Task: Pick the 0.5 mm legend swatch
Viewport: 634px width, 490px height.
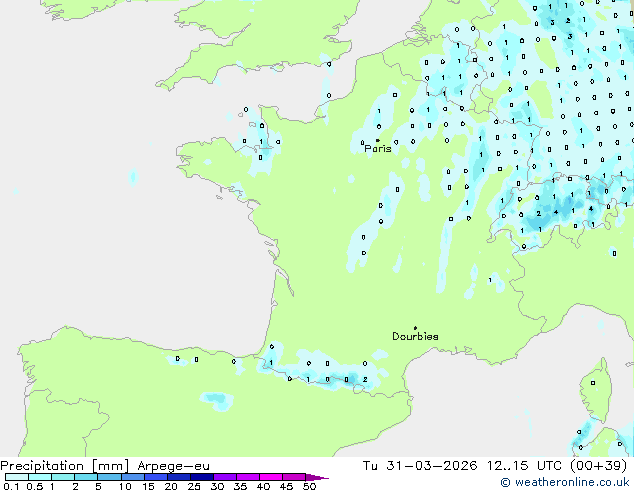Action: 40,477
